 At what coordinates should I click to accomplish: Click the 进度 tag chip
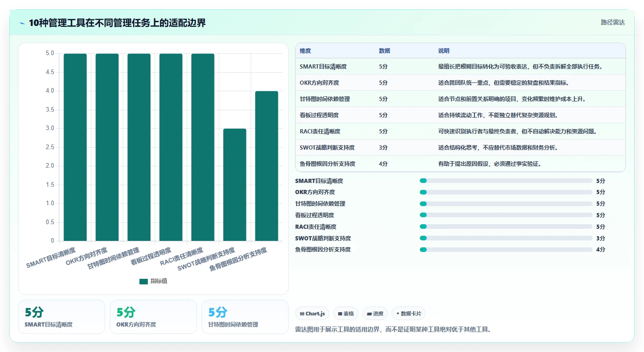[x=375, y=314]
